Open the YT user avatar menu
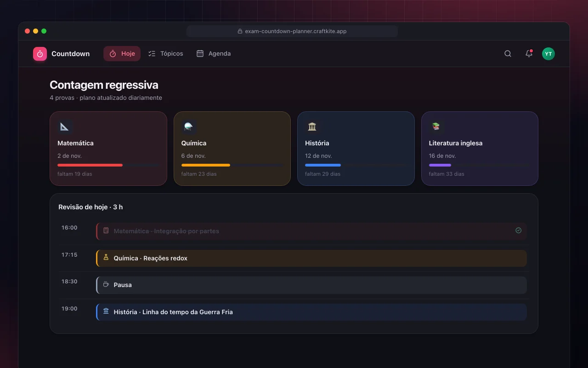 tap(548, 54)
